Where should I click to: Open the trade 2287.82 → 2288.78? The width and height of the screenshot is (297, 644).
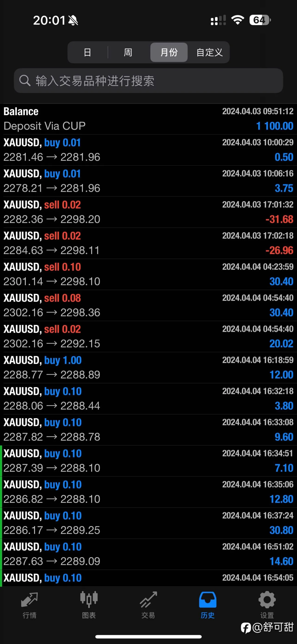pyautogui.click(x=148, y=430)
